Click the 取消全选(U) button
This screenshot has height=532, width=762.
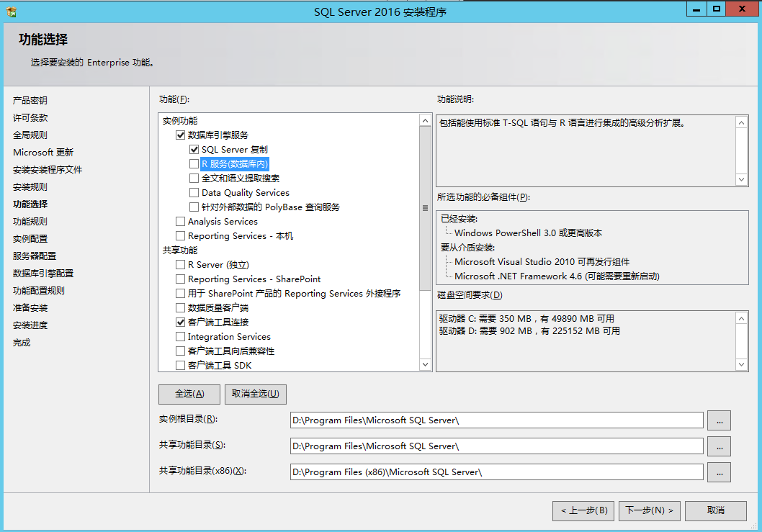point(256,394)
